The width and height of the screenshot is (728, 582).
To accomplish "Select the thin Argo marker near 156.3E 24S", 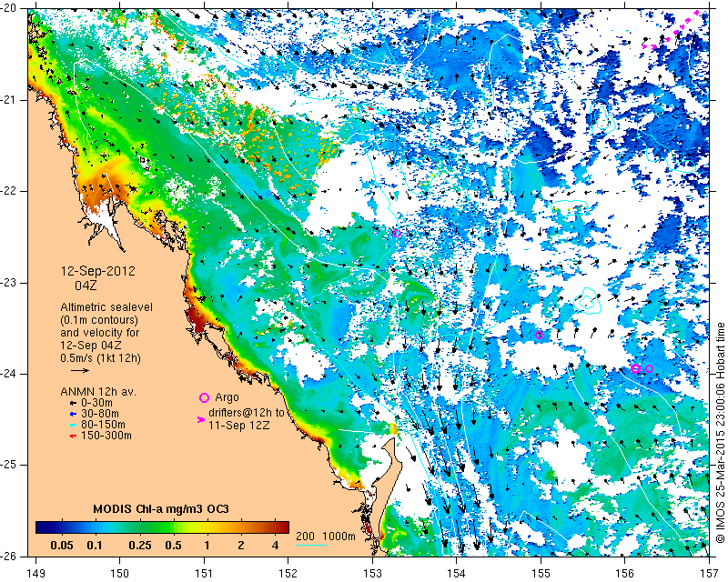I will pos(649,369).
